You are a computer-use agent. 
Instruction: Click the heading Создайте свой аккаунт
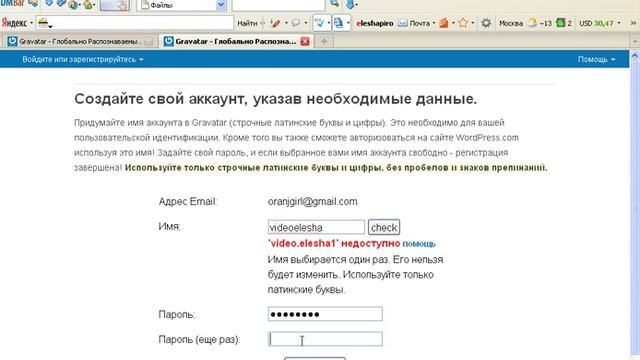tap(276, 99)
